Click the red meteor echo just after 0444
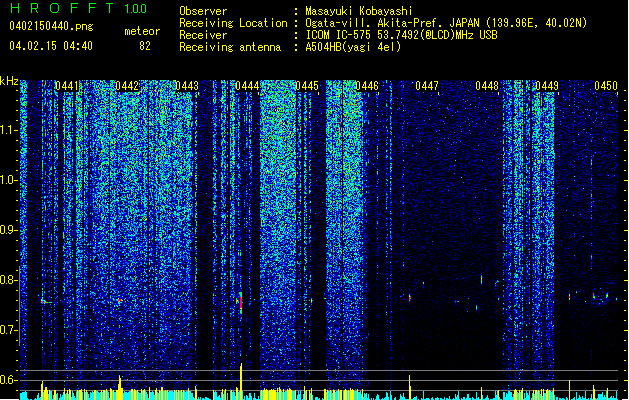 [x=241, y=303]
